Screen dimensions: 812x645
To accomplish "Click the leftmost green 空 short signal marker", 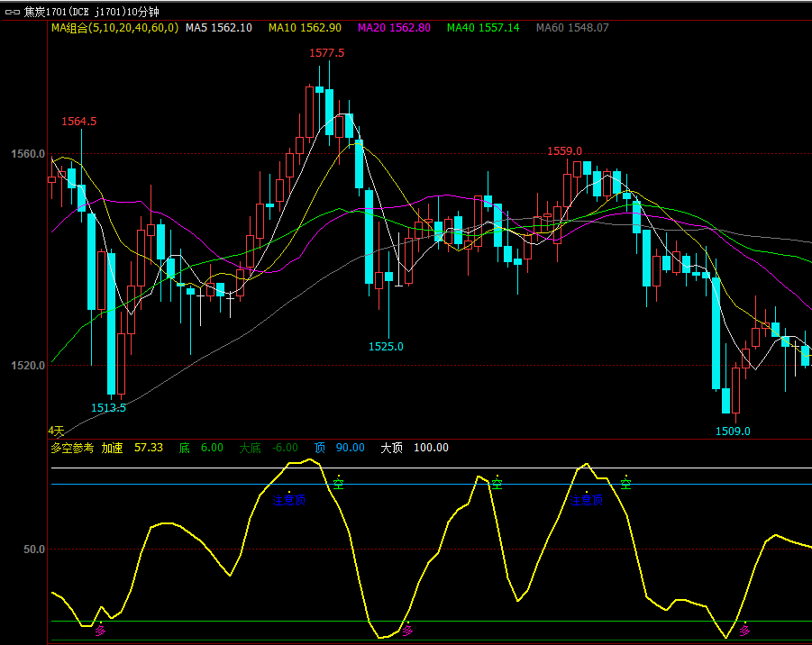I will (x=338, y=485).
